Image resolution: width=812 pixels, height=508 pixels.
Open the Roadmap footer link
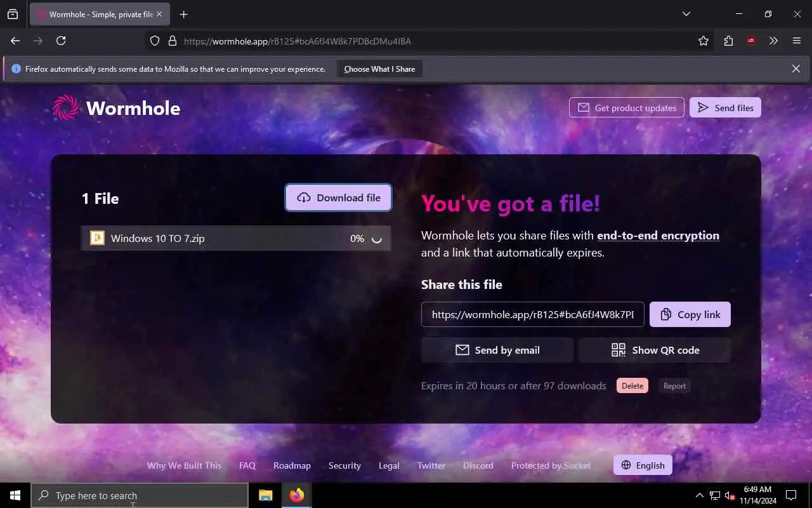click(x=292, y=465)
